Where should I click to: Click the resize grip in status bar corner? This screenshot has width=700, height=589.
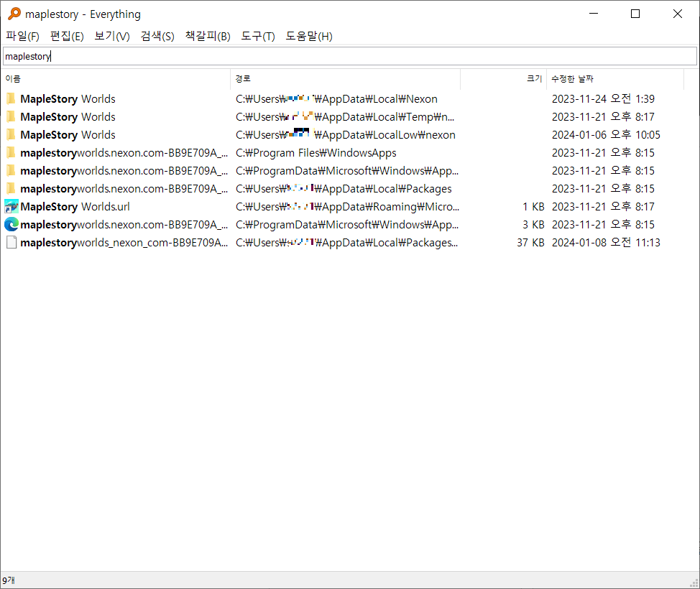click(x=695, y=583)
